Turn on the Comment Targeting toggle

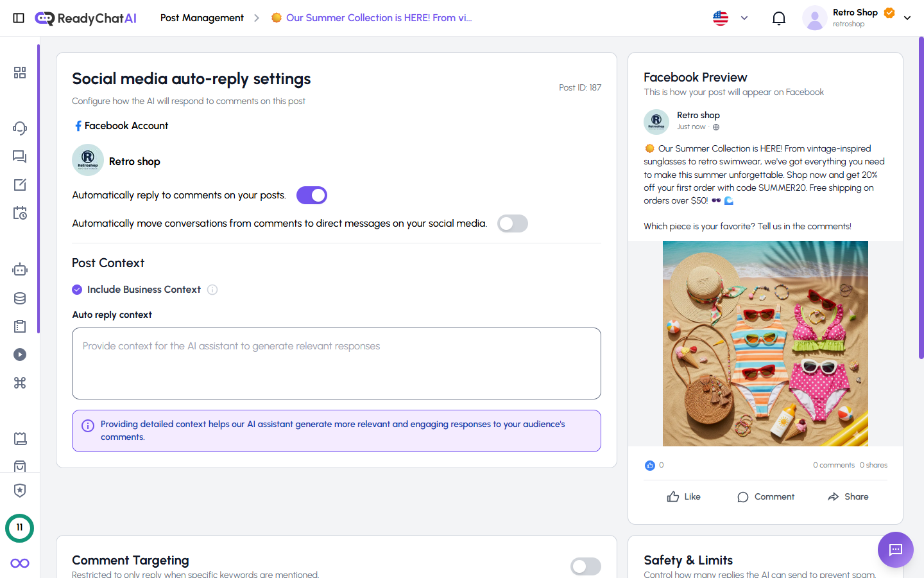(x=585, y=566)
